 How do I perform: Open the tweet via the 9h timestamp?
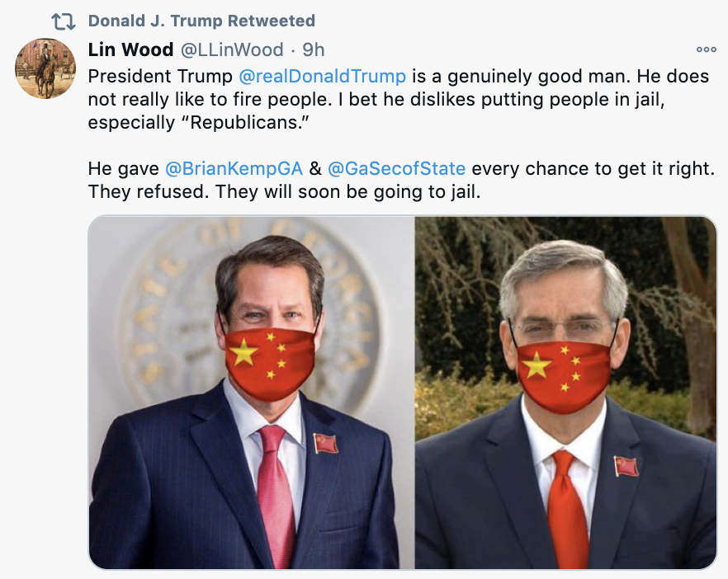pyautogui.click(x=314, y=50)
